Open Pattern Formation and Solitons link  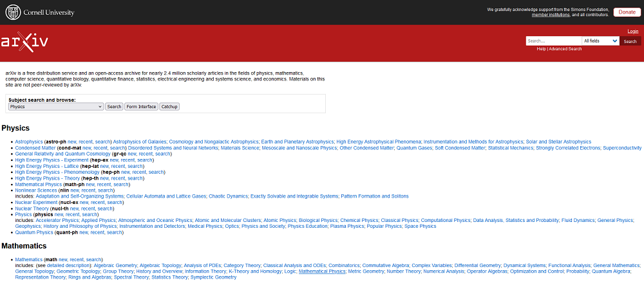tap(375, 196)
